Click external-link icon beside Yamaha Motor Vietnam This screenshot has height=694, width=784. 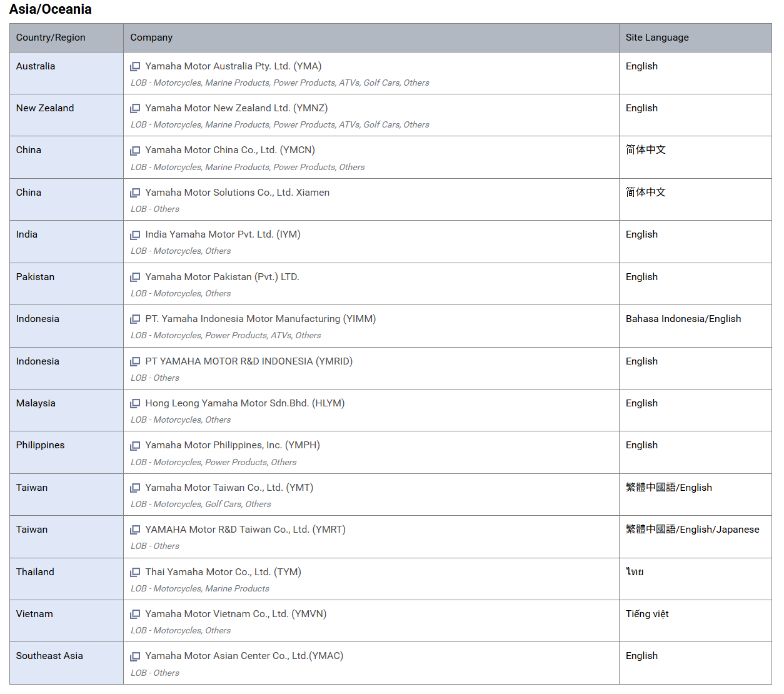coord(135,614)
